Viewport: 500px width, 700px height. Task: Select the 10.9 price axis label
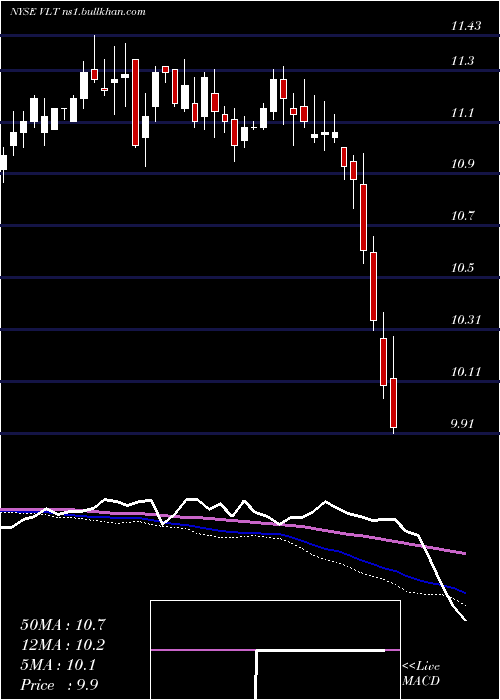coord(462,164)
